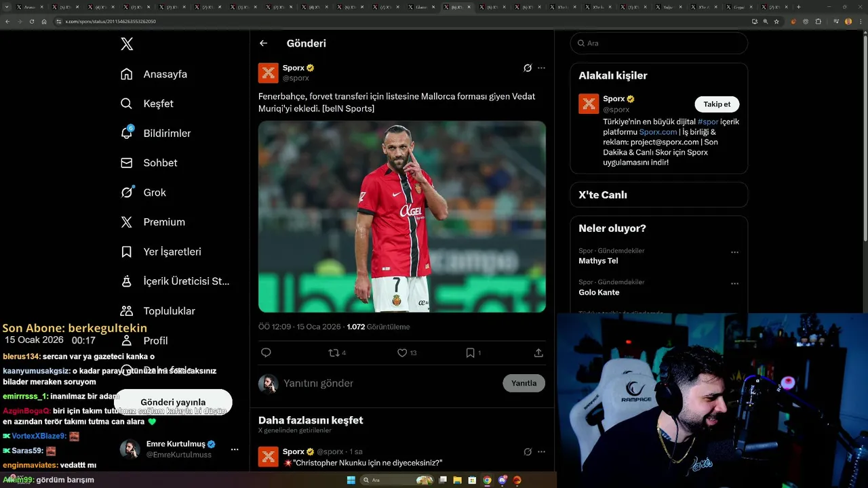
Task: Open Discord from taskbar
Action: click(502, 480)
